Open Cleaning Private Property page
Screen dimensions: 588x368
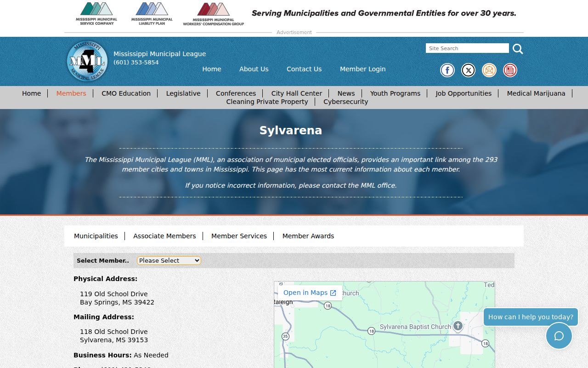click(267, 102)
